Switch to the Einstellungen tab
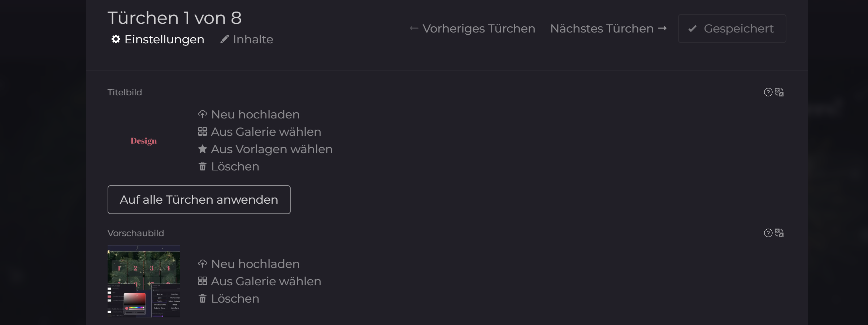The image size is (868, 325). point(164,39)
